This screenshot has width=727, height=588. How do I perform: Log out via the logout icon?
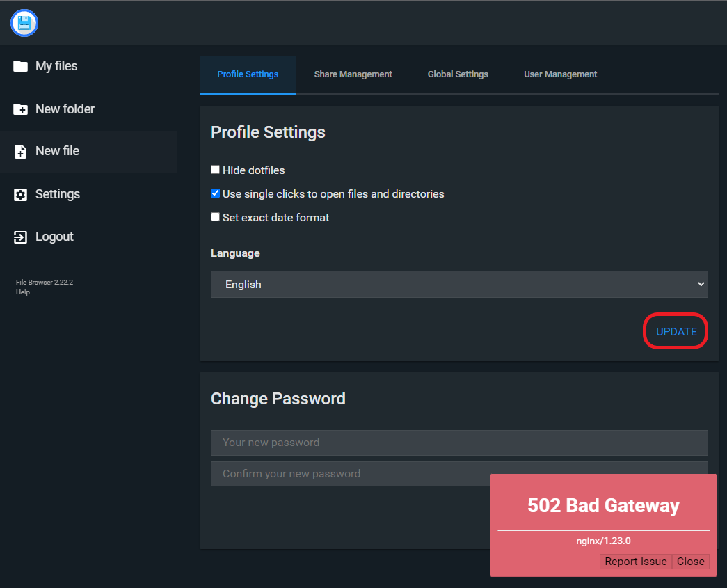[19, 237]
